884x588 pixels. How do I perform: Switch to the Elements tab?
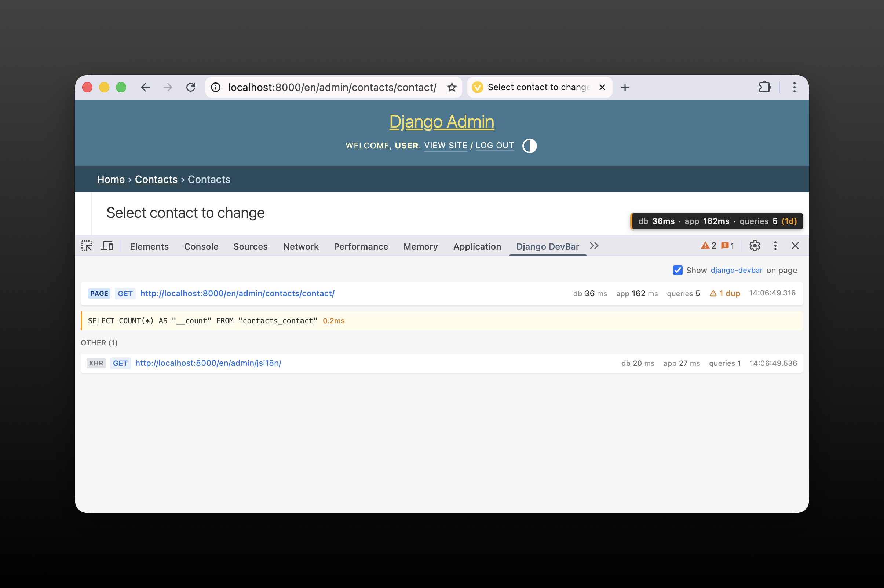(x=149, y=247)
